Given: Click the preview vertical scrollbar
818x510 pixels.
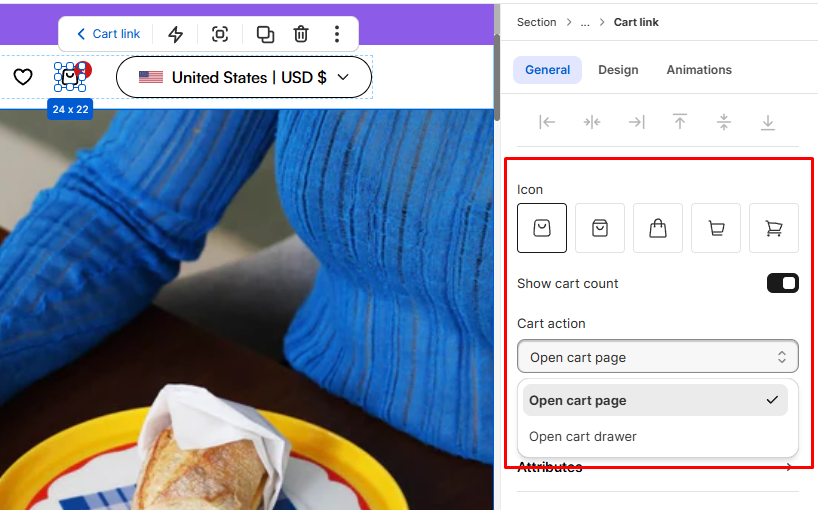Looking at the screenshot, I should [x=497, y=78].
